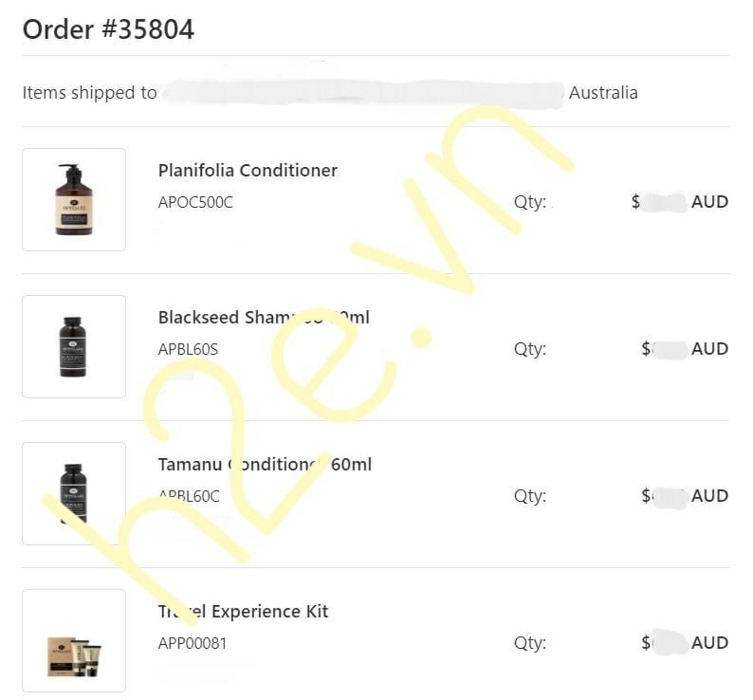Image resolution: width=753 pixels, height=700 pixels.
Task: Select the Australia destination text
Action: [603, 93]
